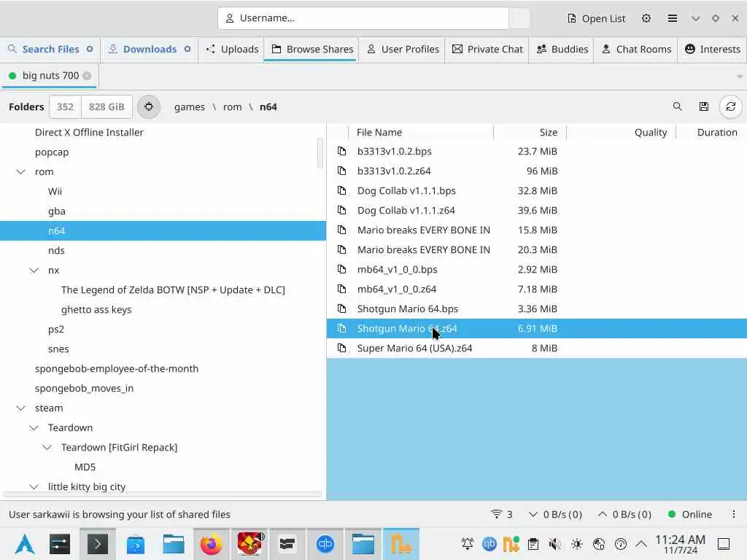Click the upload speed status indicator

pyautogui.click(x=624, y=514)
